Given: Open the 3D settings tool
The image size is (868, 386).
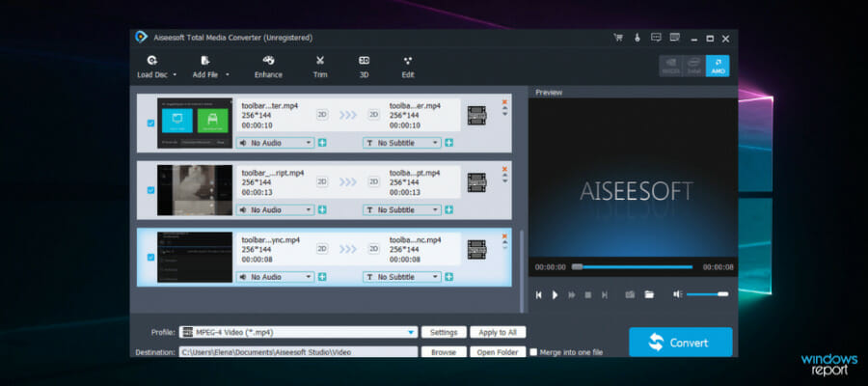Looking at the screenshot, I should [x=365, y=67].
